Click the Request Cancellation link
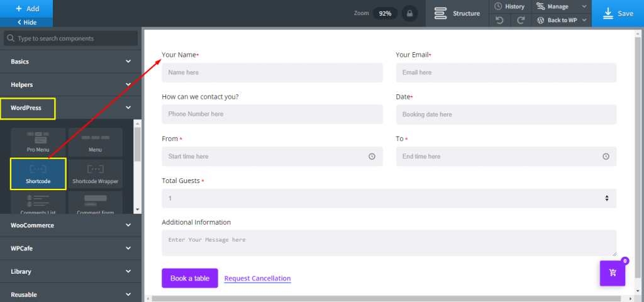Image resolution: width=644 pixels, height=302 pixels. 257,278
